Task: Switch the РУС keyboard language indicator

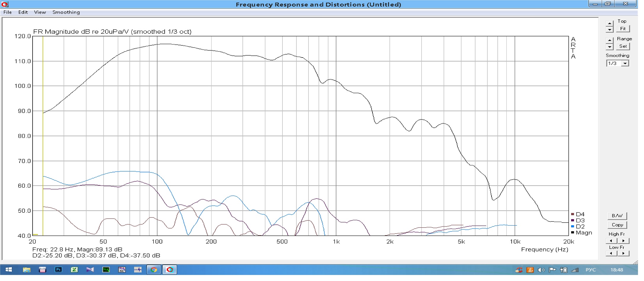Action: pyautogui.click(x=590, y=270)
